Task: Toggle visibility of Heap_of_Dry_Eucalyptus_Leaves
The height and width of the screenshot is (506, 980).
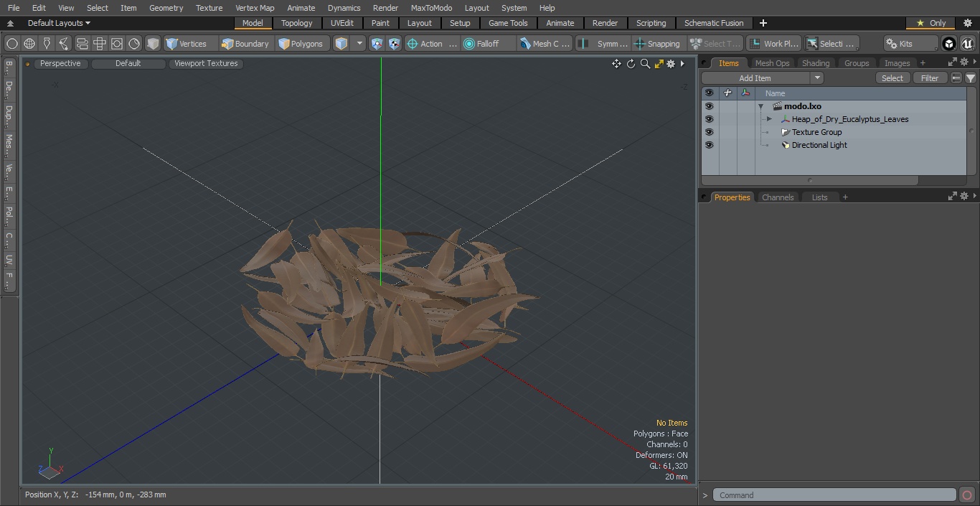Action: point(709,119)
